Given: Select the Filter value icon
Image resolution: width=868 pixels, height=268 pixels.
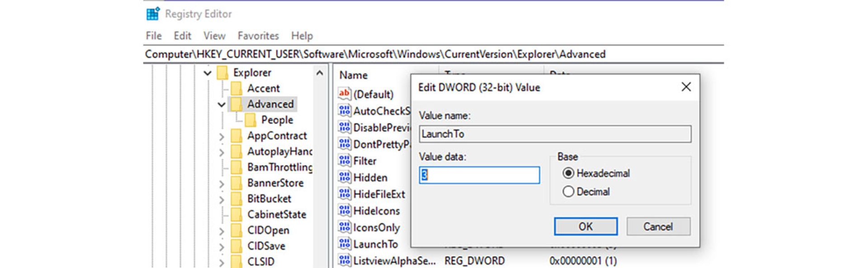Looking at the screenshot, I should [x=344, y=161].
